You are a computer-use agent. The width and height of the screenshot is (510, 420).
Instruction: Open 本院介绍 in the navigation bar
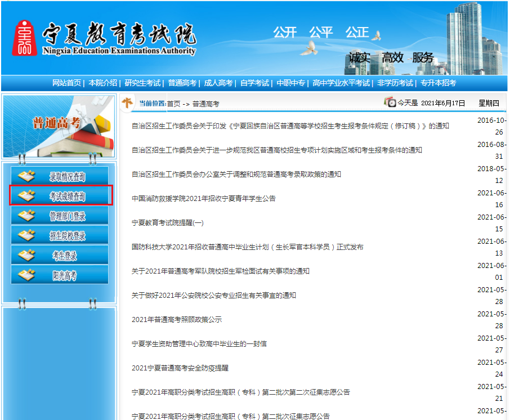click(x=103, y=83)
